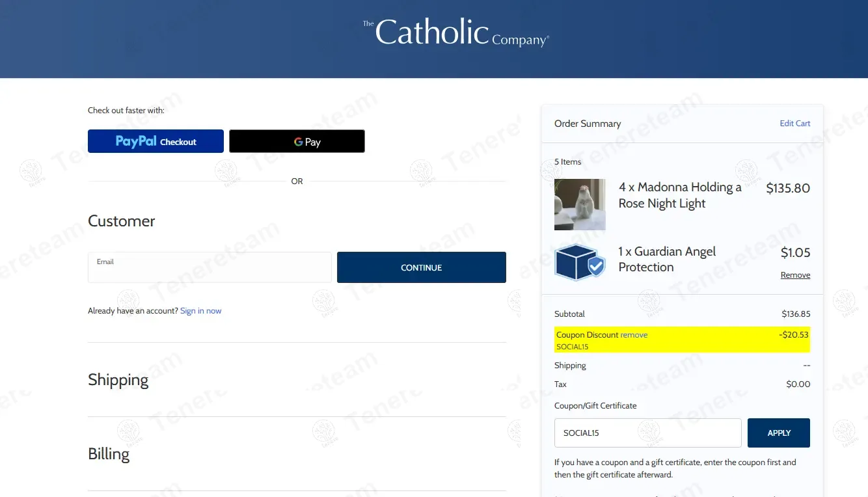This screenshot has width=868, height=497.
Task: Click the $1.05 protection price
Action: click(x=795, y=252)
